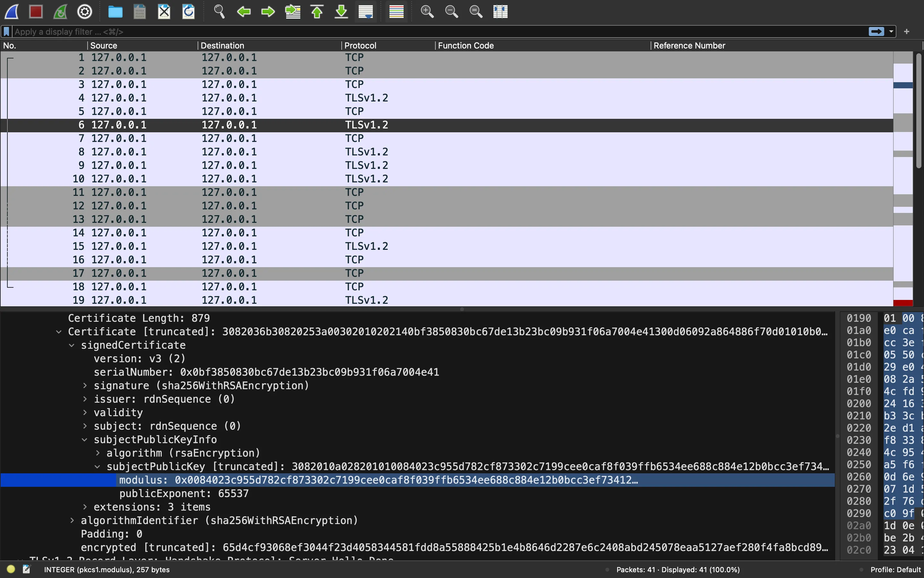Expand the signature (sha256WithRSAEncryption) node
This screenshot has width=924, height=578.
85,386
